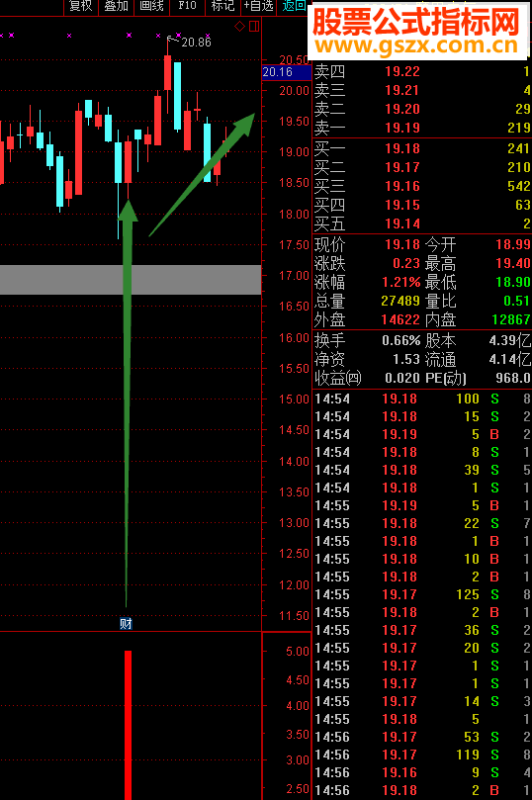Click the 流通 4.14亿 value
The width and height of the screenshot is (532, 800).
pyautogui.click(x=510, y=359)
